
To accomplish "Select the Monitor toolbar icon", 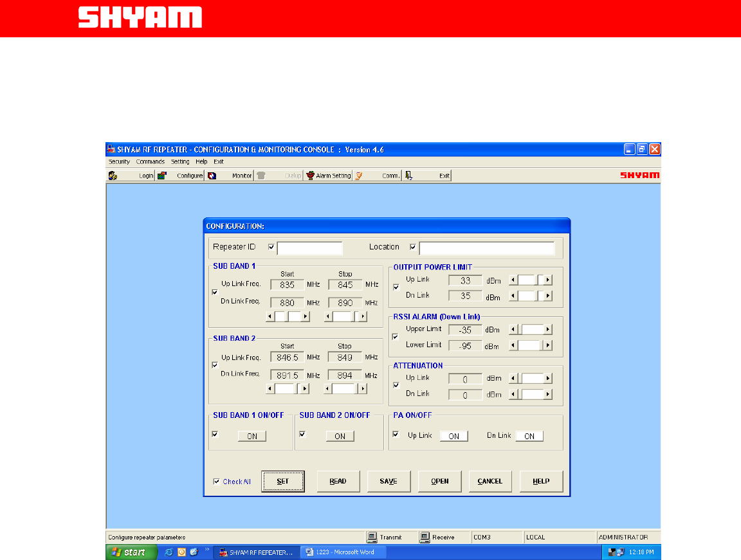I will 212,176.
